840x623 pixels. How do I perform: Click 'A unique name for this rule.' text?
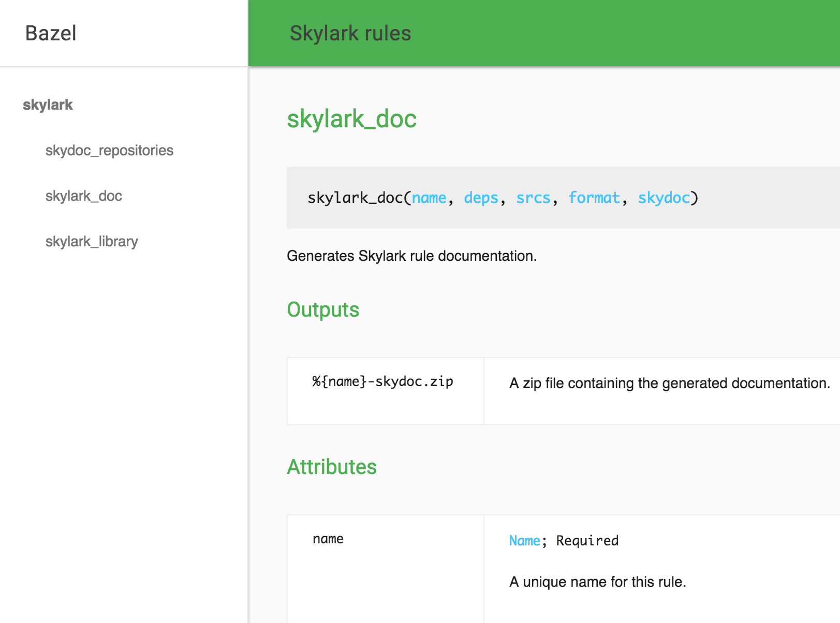pyautogui.click(x=598, y=582)
